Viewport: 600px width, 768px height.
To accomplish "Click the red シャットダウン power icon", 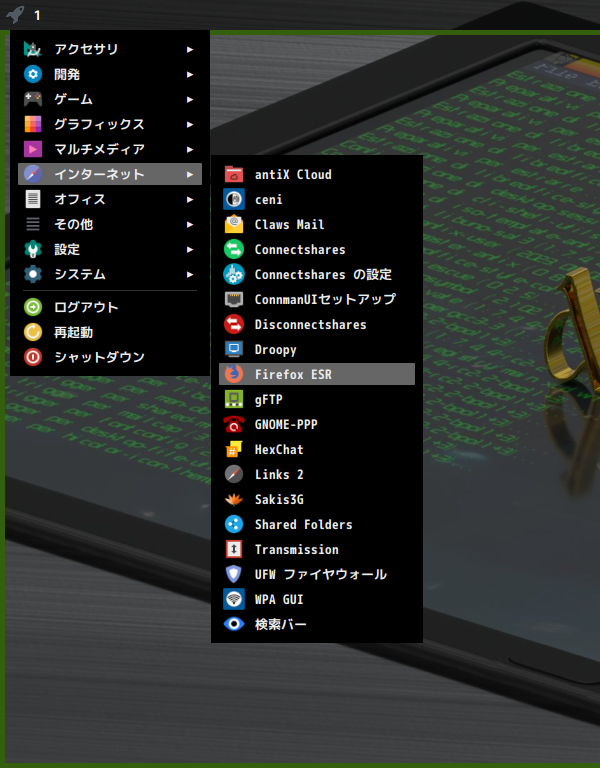I will (x=33, y=357).
